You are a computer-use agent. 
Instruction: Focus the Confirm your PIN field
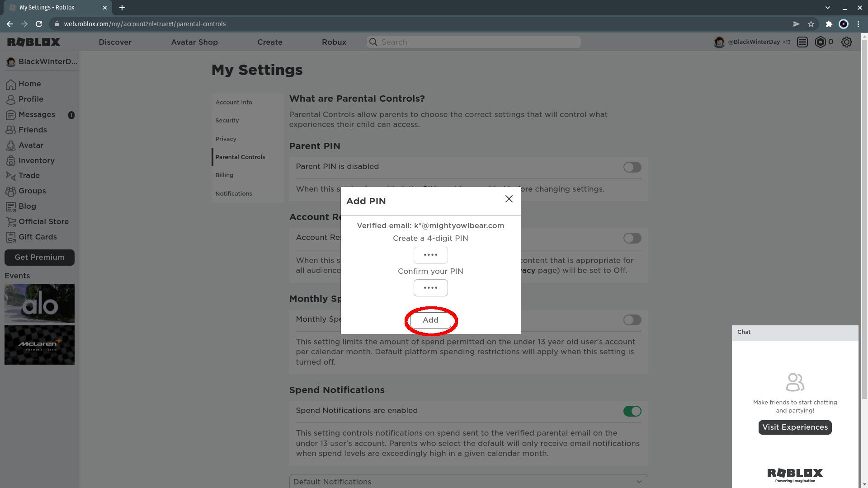430,288
